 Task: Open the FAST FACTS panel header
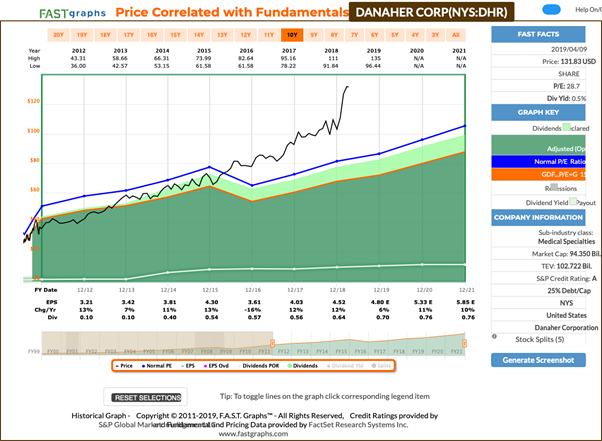click(x=538, y=34)
